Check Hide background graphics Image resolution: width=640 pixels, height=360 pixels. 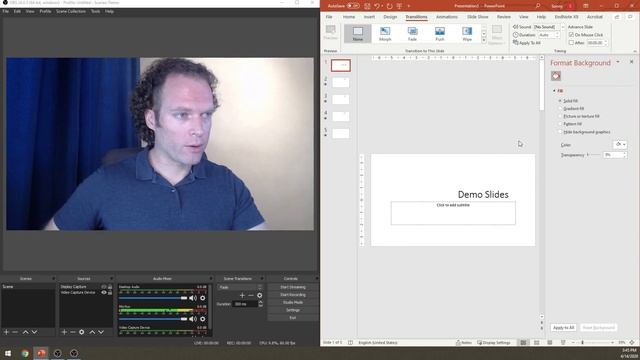tap(560, 132)
